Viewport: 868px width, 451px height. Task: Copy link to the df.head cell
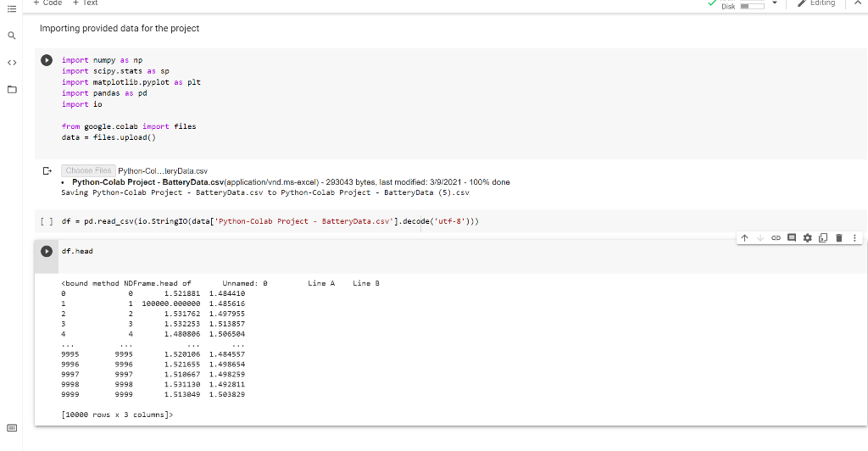tap(776, 238)
